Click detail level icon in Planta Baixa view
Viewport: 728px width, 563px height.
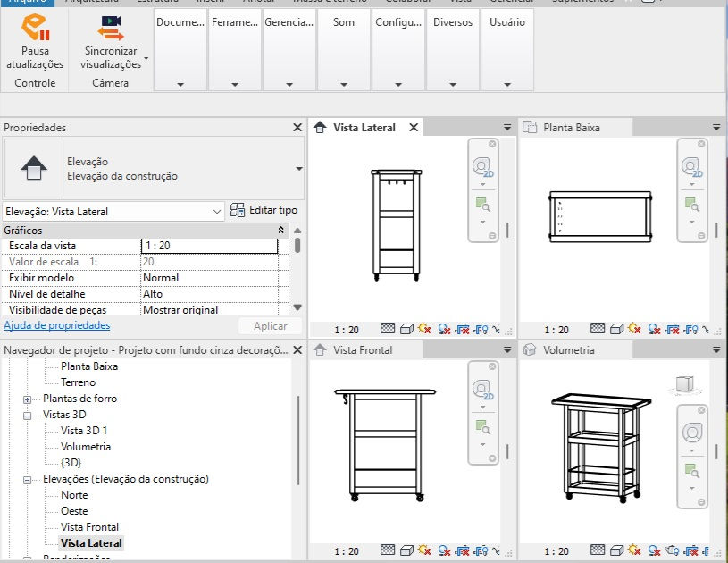tap(598, 329)
